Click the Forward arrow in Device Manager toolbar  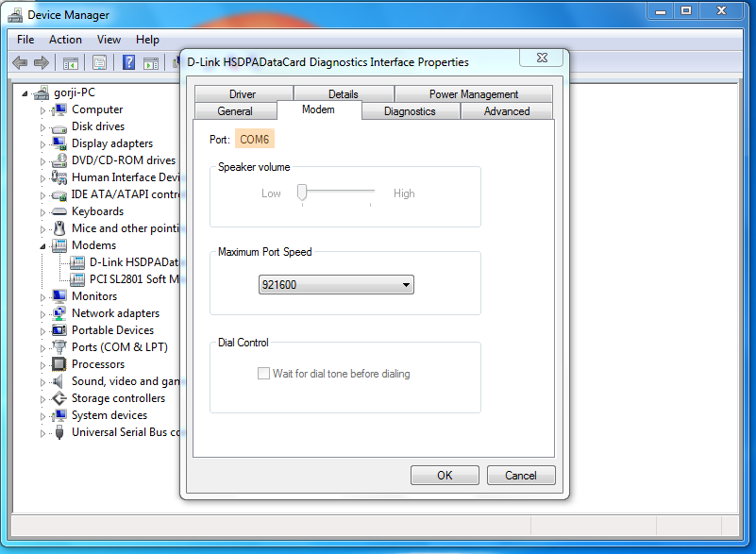tap(42, 62)
